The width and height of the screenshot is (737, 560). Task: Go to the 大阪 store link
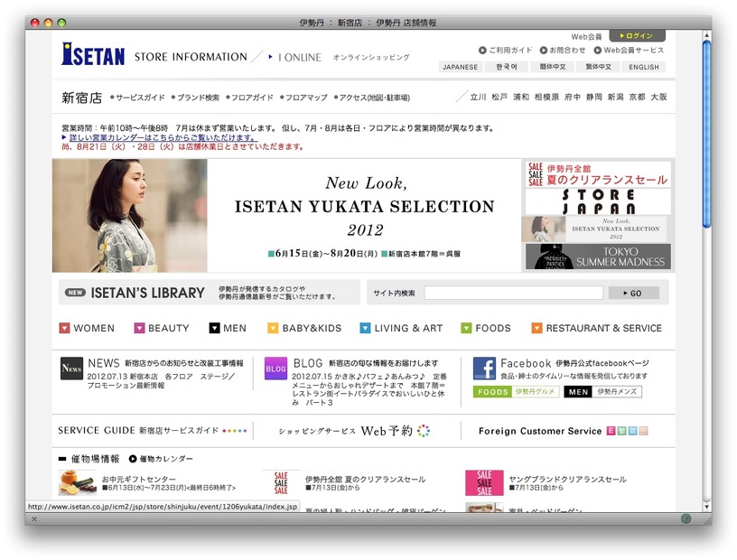tap(658, 97)
